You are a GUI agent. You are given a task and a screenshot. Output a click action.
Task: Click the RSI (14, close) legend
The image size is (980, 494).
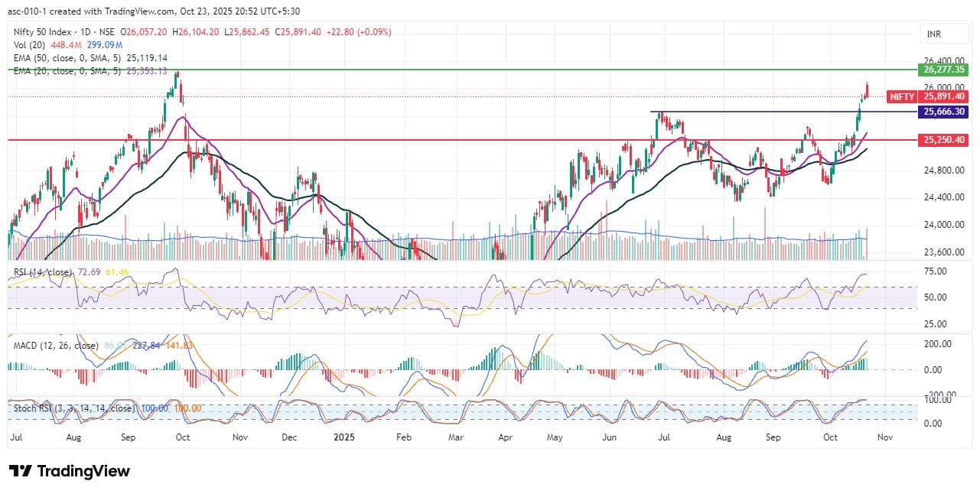click(x=43, y=272)
